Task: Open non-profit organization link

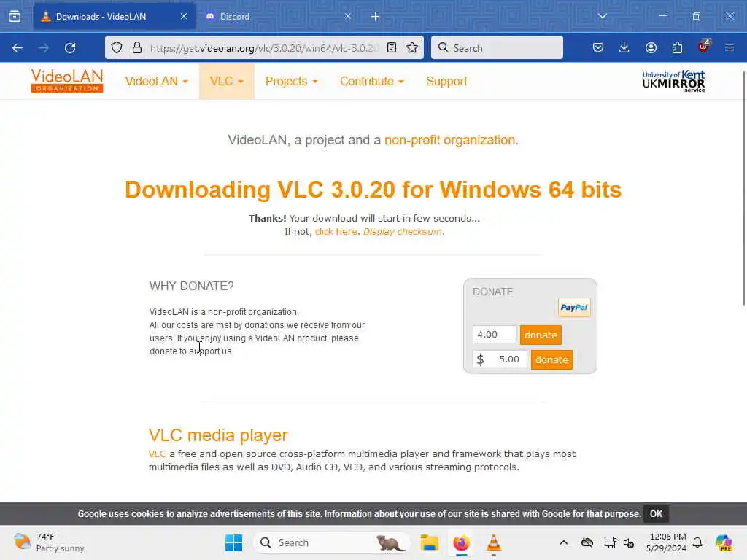Action: coord(451,140)
